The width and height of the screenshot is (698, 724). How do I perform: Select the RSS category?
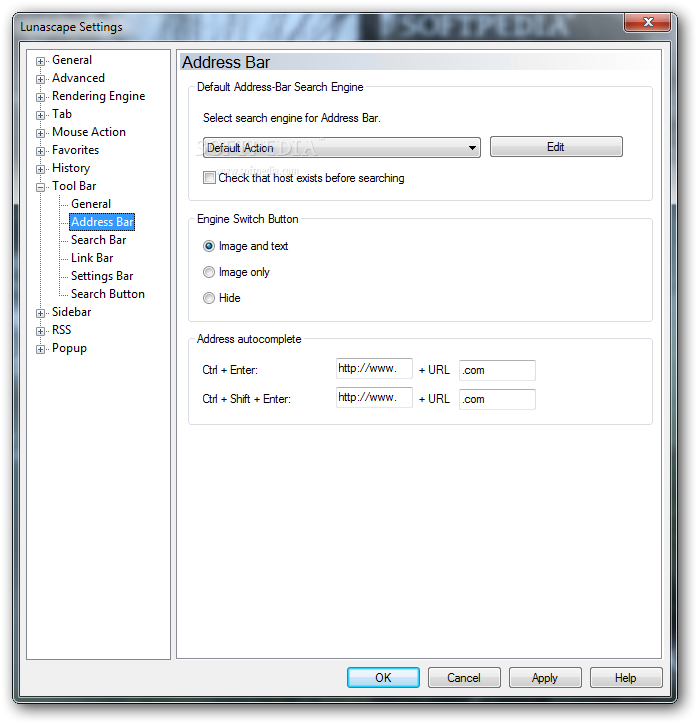pos(61,330)
